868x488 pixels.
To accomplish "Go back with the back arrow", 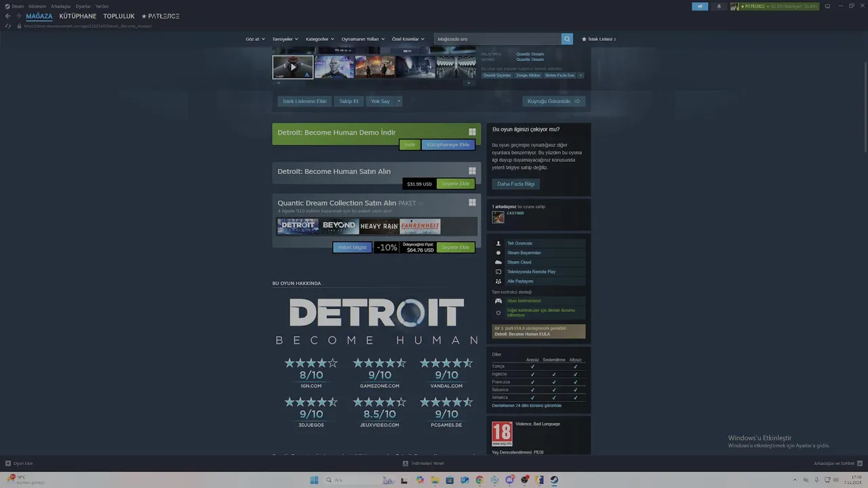I will pyautogui.click(x=7, y=16).
